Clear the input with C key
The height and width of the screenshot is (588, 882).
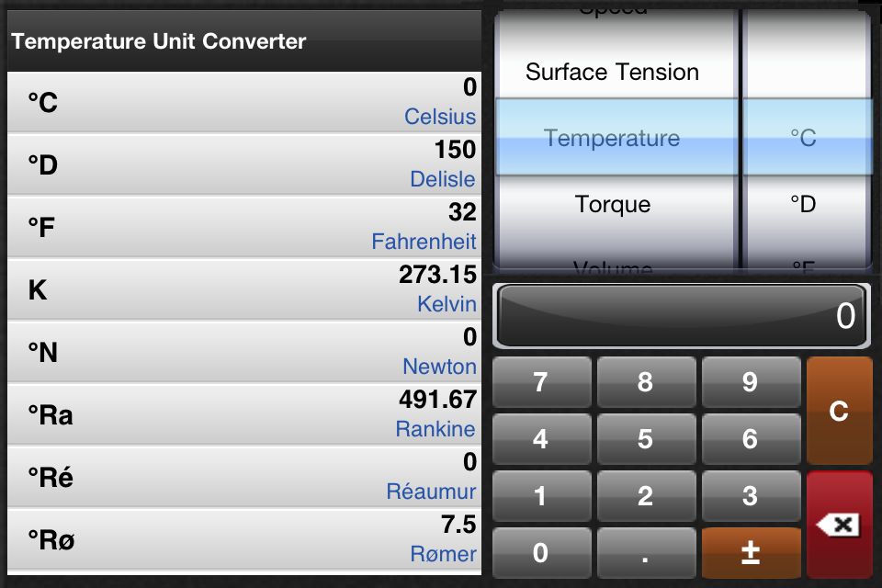(x=839, y=410)
